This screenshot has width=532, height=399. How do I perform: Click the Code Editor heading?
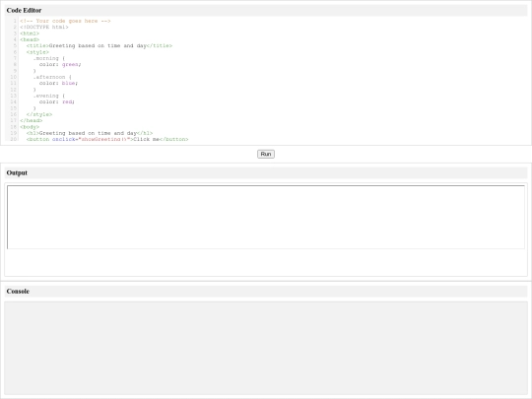click(x=24, y=10)
